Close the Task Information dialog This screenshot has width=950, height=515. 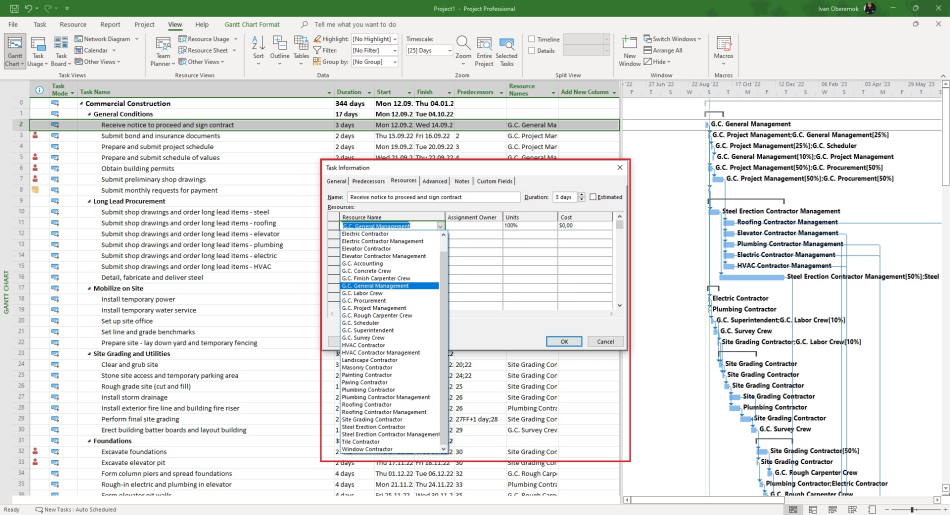[620, 167]
